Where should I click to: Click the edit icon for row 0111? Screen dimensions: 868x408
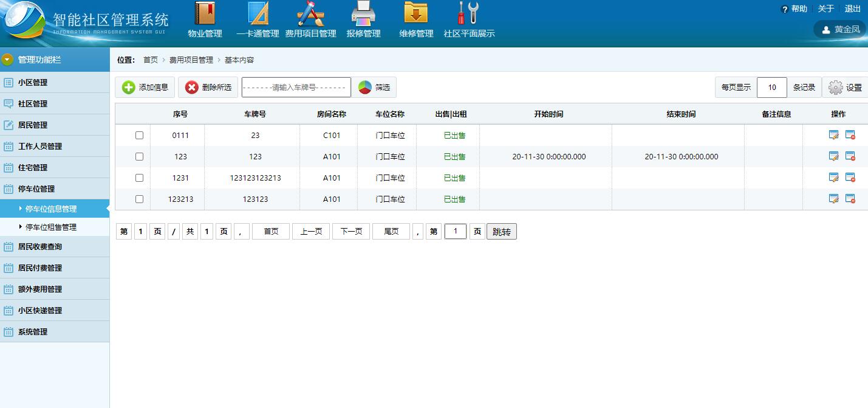tap(833, 135)
